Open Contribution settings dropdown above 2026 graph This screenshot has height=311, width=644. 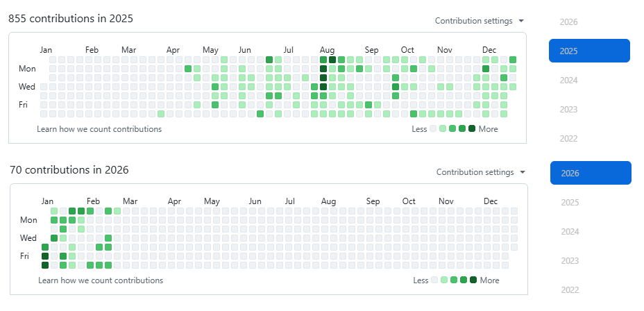tap(481, 172)
